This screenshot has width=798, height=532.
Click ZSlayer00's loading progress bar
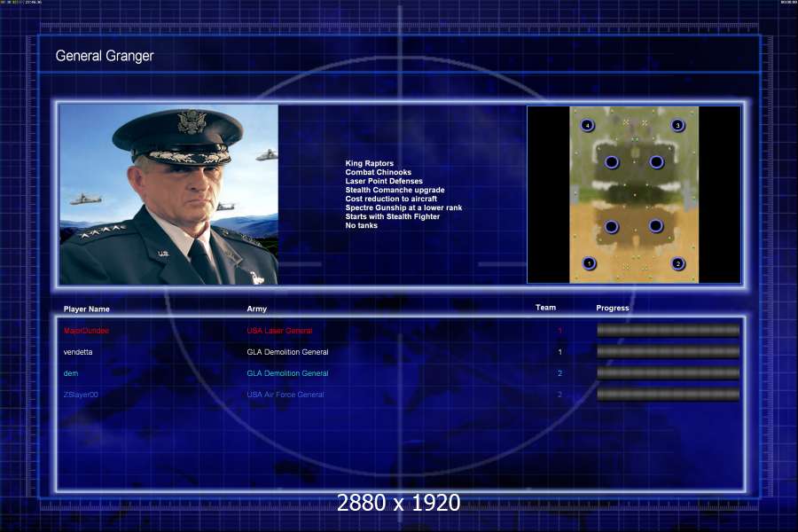pyautogui.click(x=668, y=395)
